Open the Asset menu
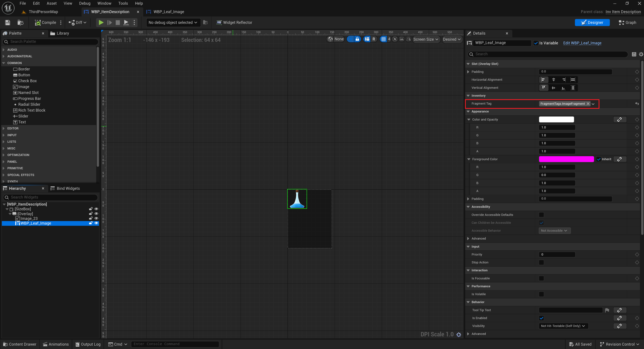The height and width of the screenshot is (349, 644). [x=51, y=3]
